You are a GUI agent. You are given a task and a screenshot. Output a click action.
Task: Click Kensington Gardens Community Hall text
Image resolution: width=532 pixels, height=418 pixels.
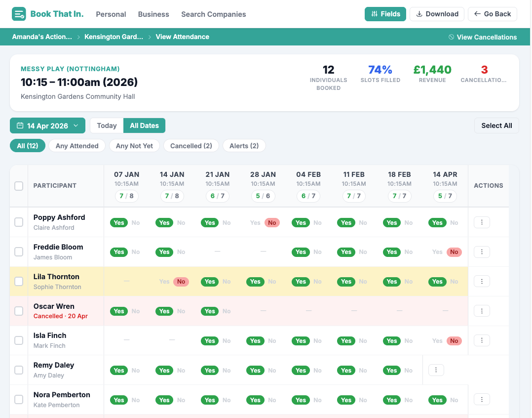click(x=77, y=96)
